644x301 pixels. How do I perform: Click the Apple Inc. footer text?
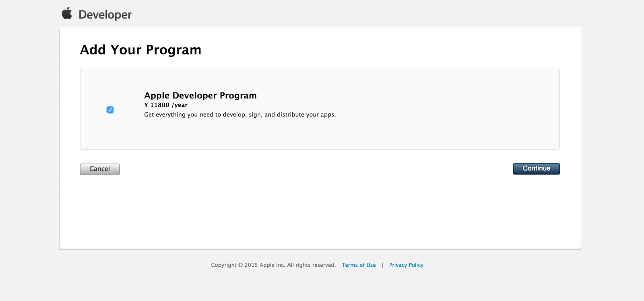point(272,265)
